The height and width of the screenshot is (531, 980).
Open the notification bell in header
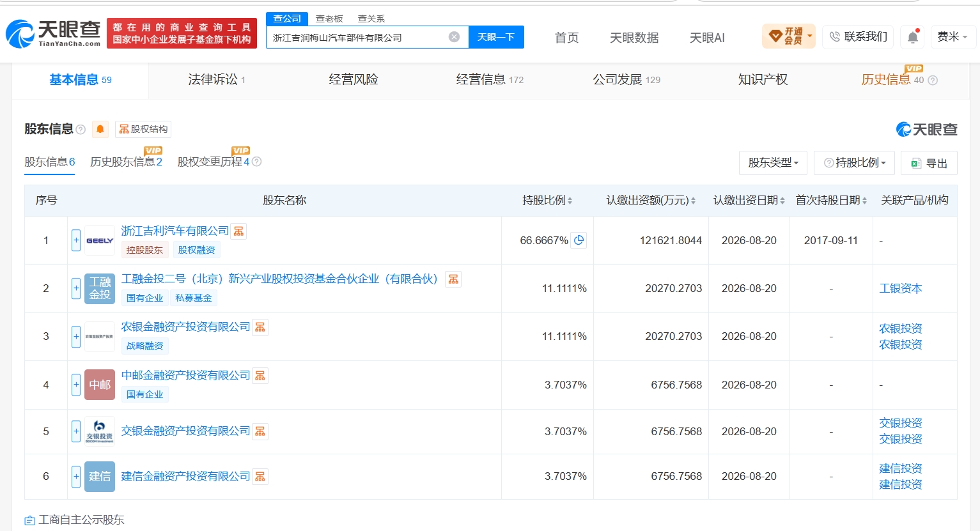[913, 37]
